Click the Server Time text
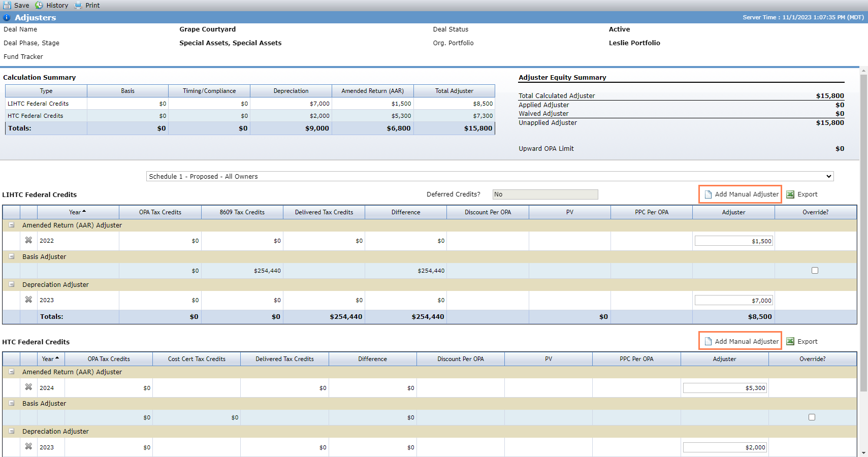868x457 pixels. [803, 17]
